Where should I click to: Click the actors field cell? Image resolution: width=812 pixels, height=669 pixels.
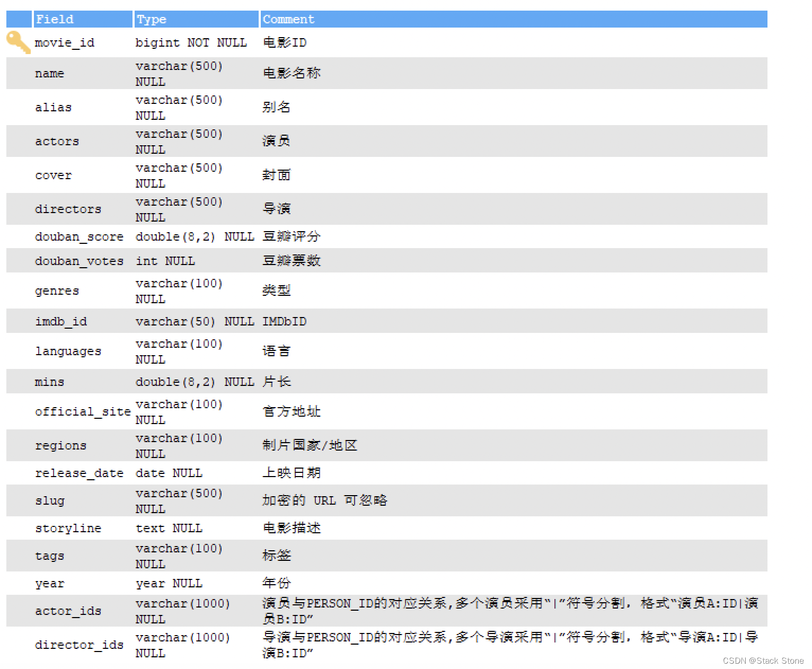(x=57, y=142)
